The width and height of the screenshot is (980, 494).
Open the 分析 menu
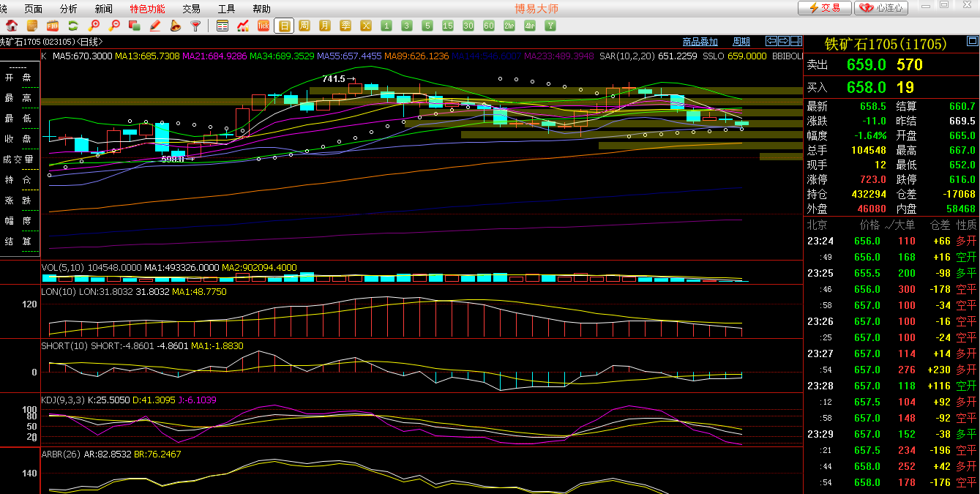69,9
